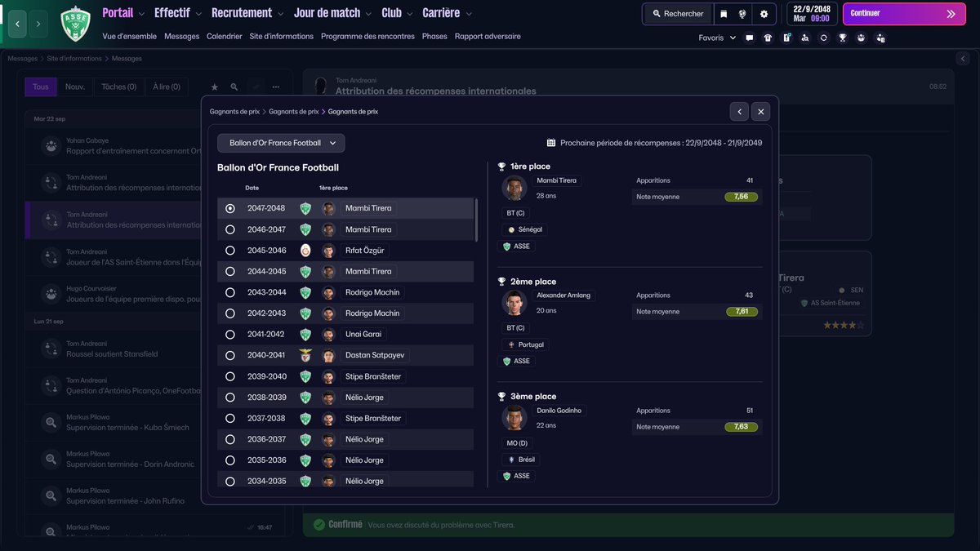
Task: Open the Calendrier tab
Action: click(225, 36)
